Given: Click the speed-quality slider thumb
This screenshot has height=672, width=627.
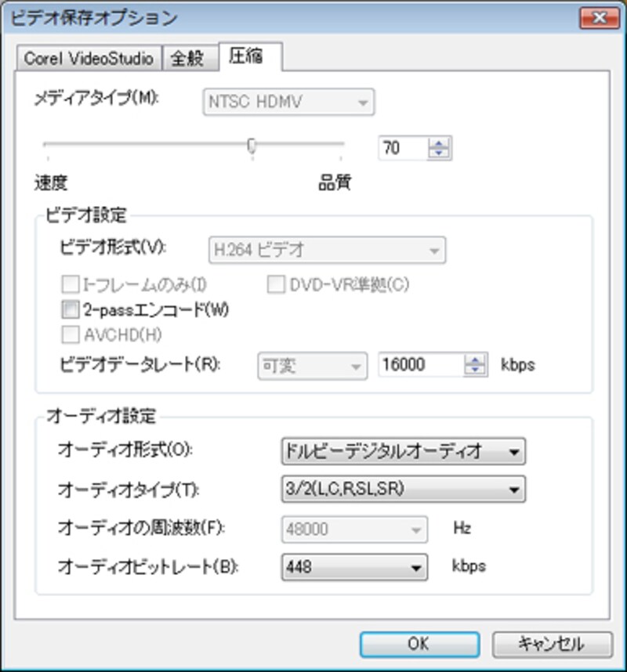Looking at the screenshot, I should pyautogui.click(x=252, y=146).
